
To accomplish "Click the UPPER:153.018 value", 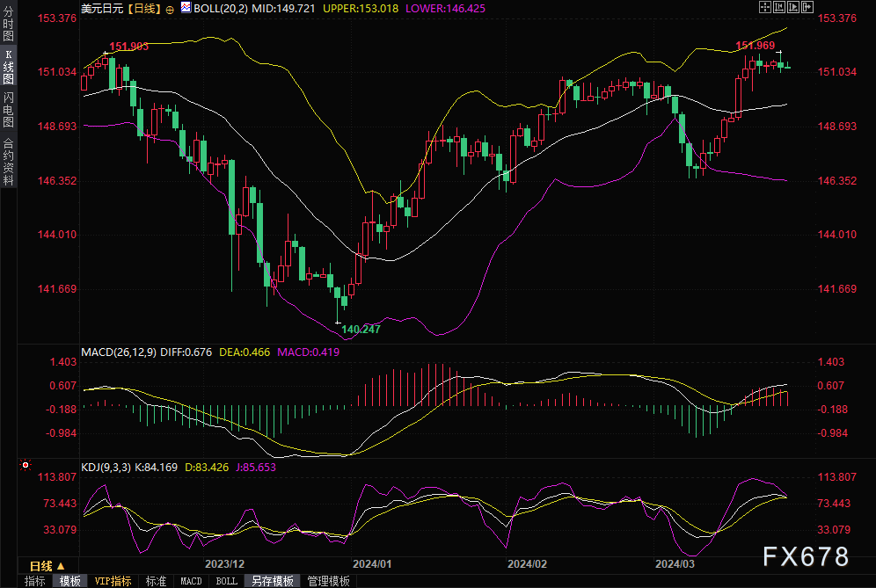I will (361, 9).
